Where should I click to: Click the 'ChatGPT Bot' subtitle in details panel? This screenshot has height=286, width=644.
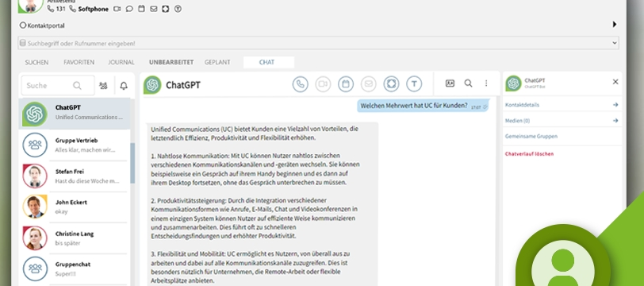pos(535,87)
